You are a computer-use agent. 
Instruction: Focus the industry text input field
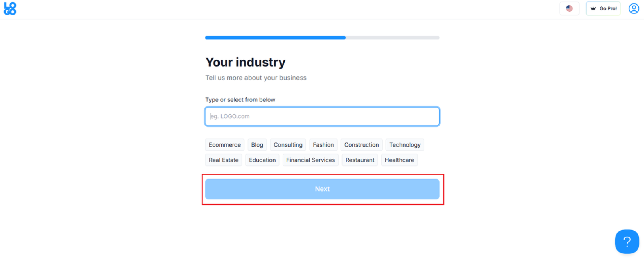(x=322, y=116)
